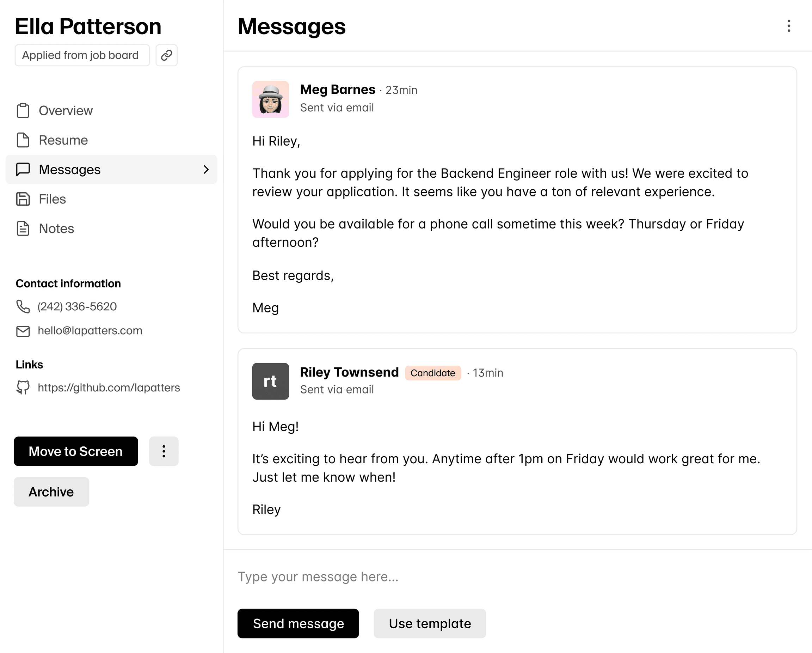This screenshot has height=653, width=812.
Task: Click Riley Townsend's avatar initials
Action: point(270,381)
